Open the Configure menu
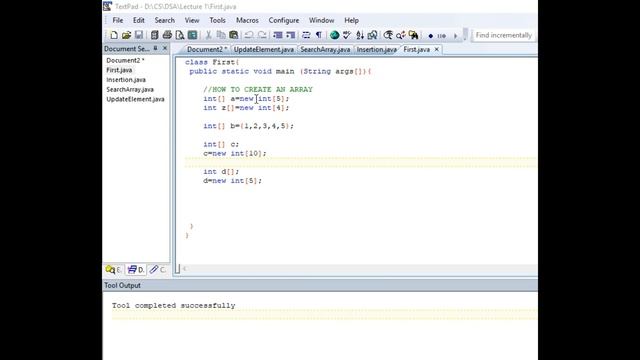Viewport: 640px width, 360px height. point(284,20)
